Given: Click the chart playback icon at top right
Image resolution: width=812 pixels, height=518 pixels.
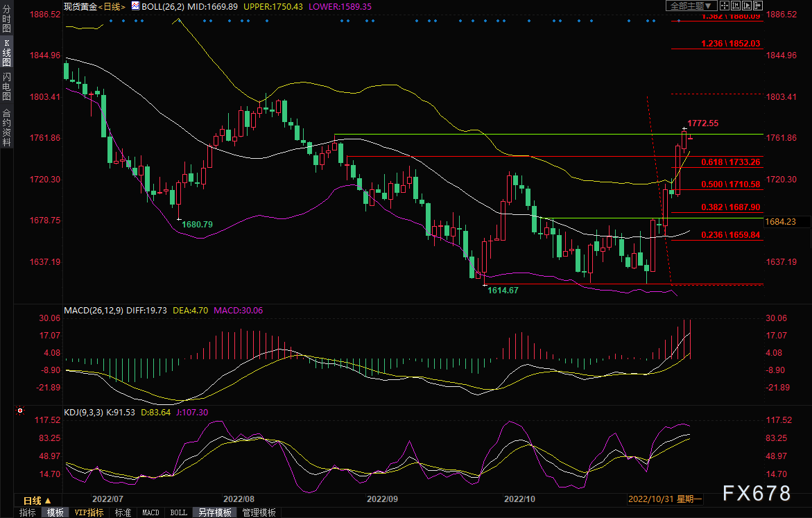Looking at the screenshot, I should [x=747, y=6].
